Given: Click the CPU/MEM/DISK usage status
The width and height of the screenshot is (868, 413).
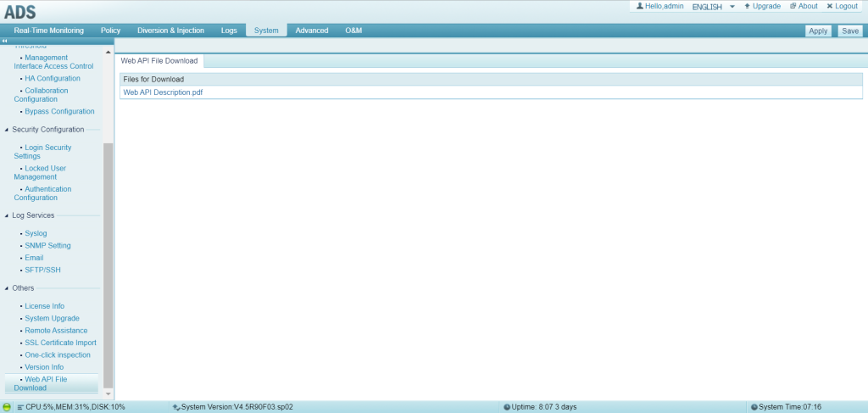Looking at the screenshot, I should (x=71, y=407).
